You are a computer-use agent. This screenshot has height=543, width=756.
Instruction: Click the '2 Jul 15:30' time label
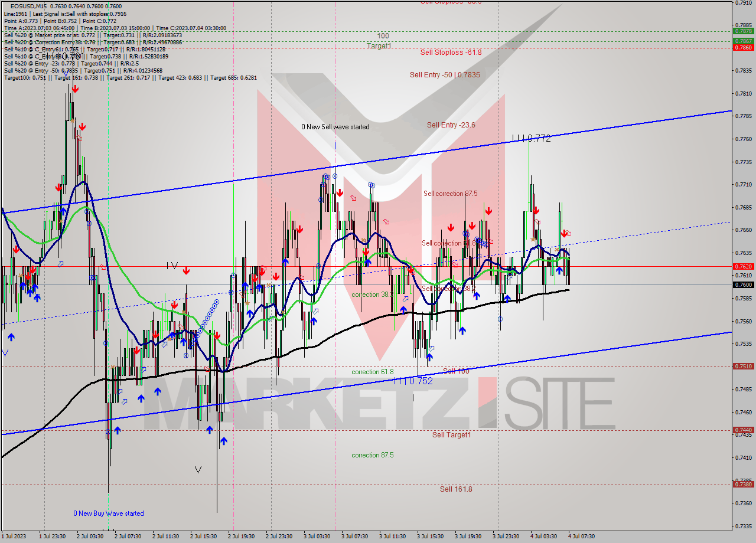point(203,537)
